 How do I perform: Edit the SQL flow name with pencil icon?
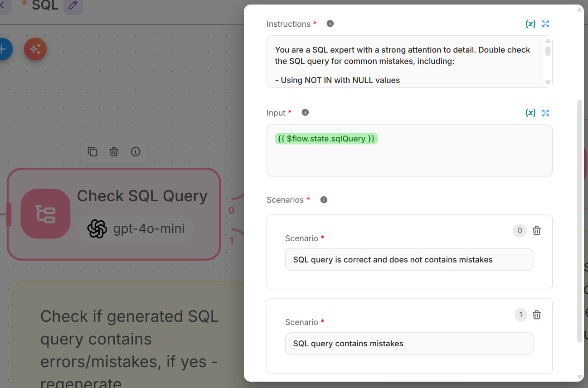coord(73,6)
